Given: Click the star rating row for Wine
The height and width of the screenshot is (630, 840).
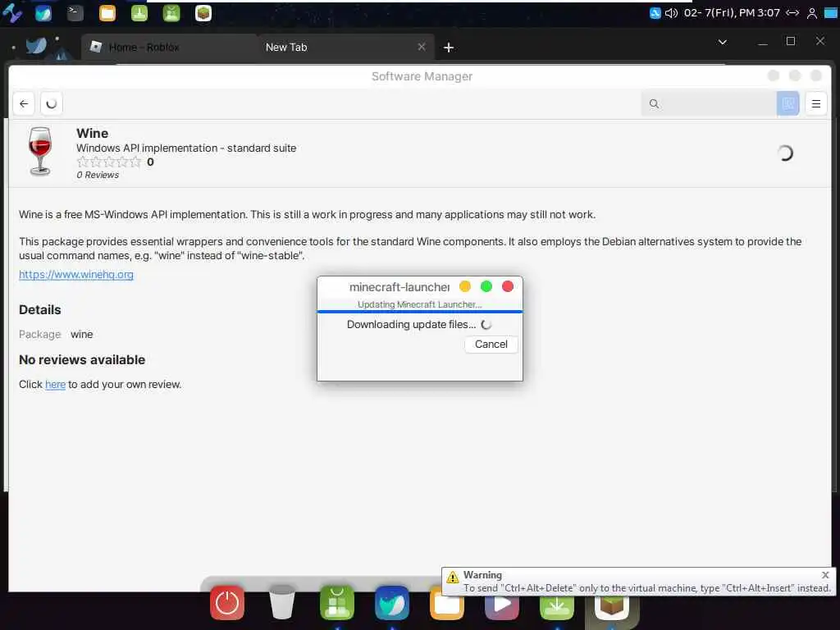Looking at the screenshot, I should coord(109,162).
